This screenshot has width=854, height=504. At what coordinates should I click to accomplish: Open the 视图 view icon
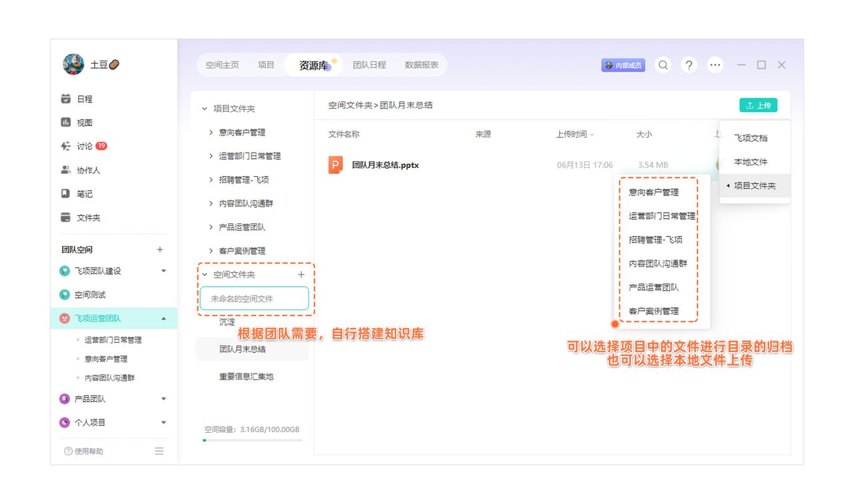[x=65, y=123]
